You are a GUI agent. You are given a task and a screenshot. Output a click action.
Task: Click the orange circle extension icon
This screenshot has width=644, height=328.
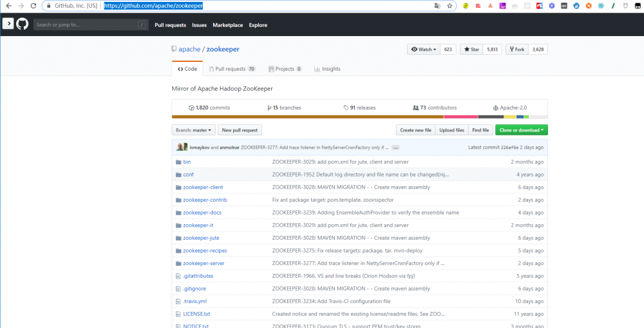(x=589, y=6)
